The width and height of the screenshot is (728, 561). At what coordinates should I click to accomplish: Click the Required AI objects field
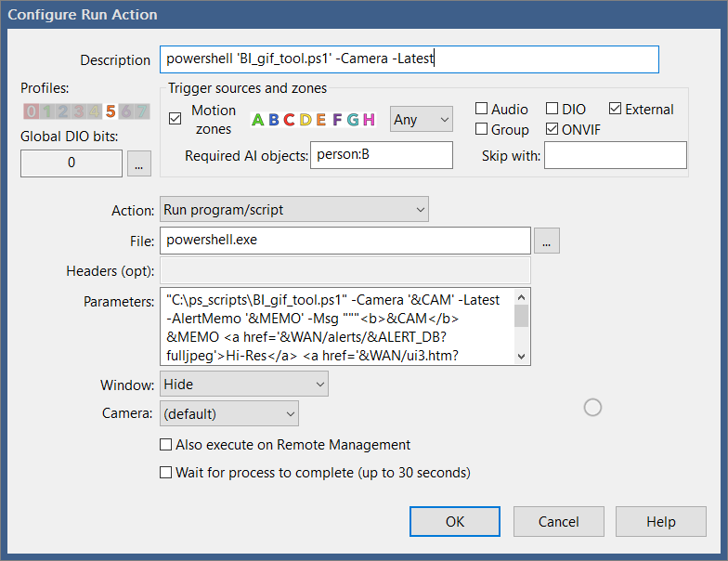click(381, 155)
